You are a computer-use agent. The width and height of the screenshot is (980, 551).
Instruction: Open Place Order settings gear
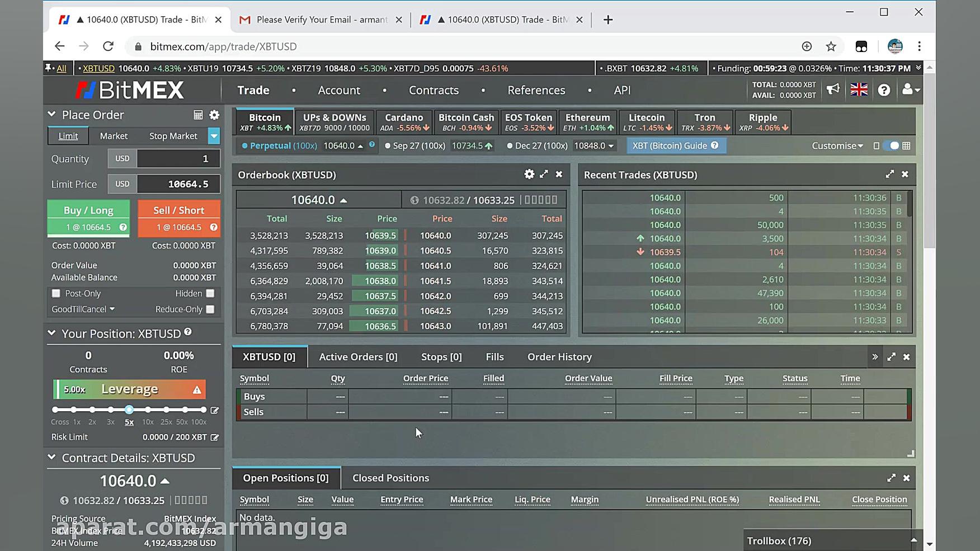(x=214, y=115)
